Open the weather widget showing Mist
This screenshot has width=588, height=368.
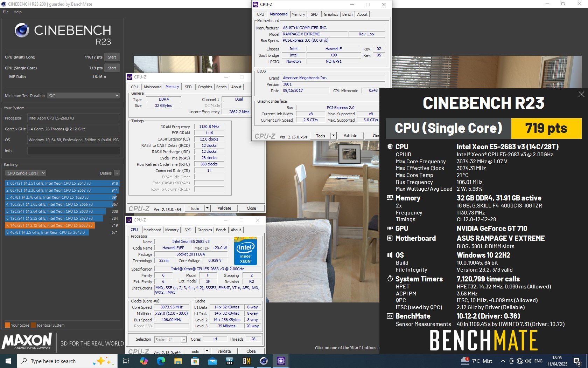click(x=477, y=361)
